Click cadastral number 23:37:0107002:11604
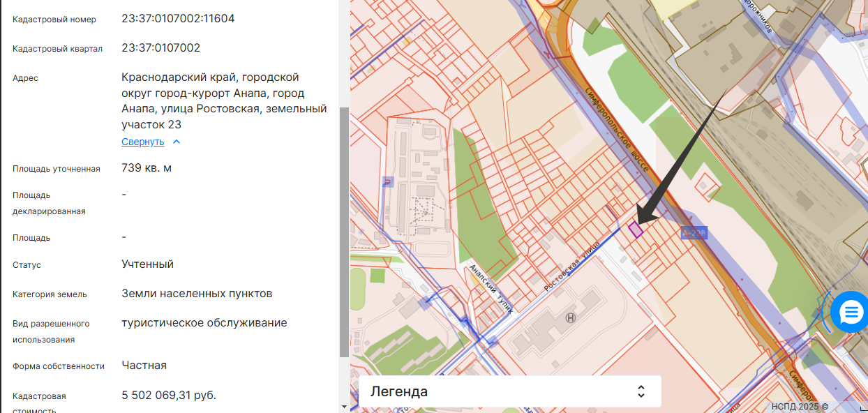 [178, 19]
